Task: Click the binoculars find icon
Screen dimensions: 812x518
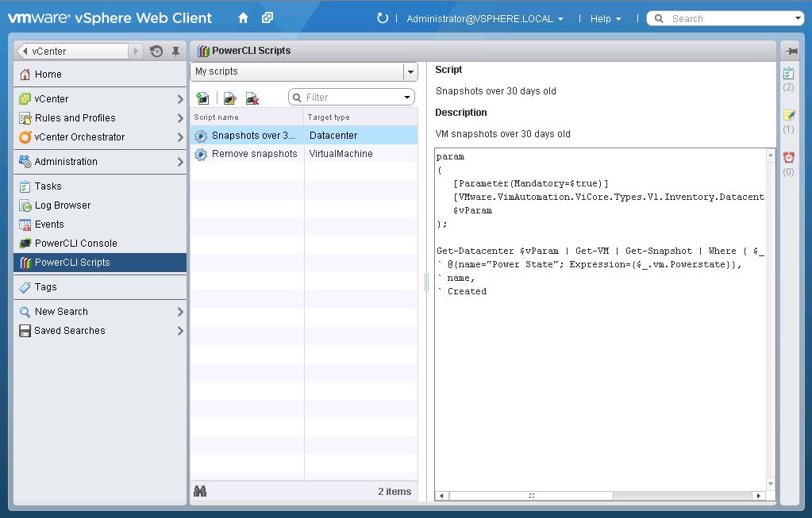Action: tap(200, 491)
